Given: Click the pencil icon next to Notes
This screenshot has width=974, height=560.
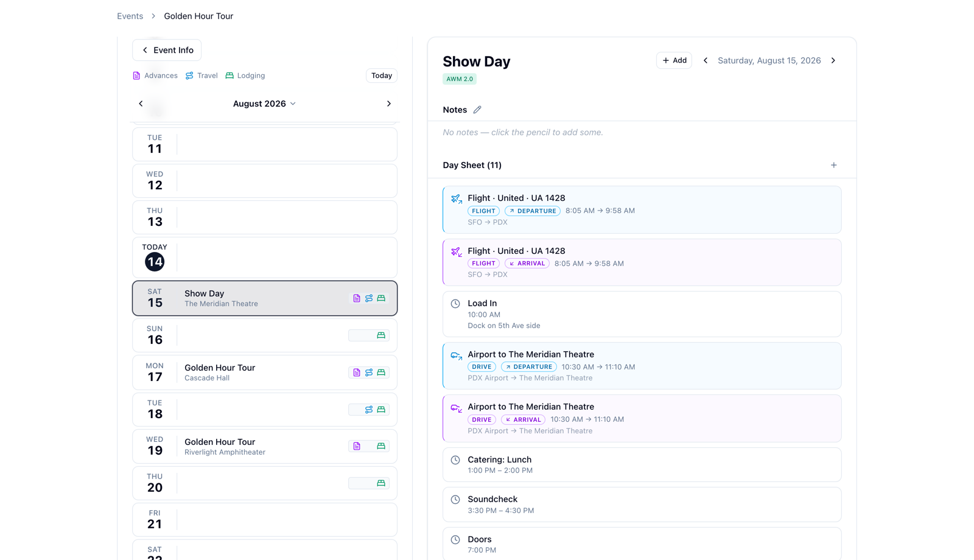Looking at the screenshot, I should 477,110.
